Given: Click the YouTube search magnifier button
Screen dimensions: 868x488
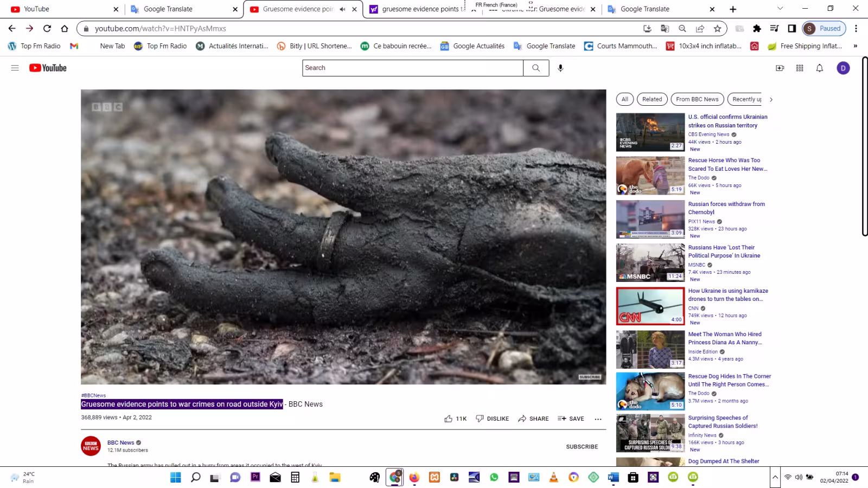Looking at the screenshot, I should (x=536, y=68).
